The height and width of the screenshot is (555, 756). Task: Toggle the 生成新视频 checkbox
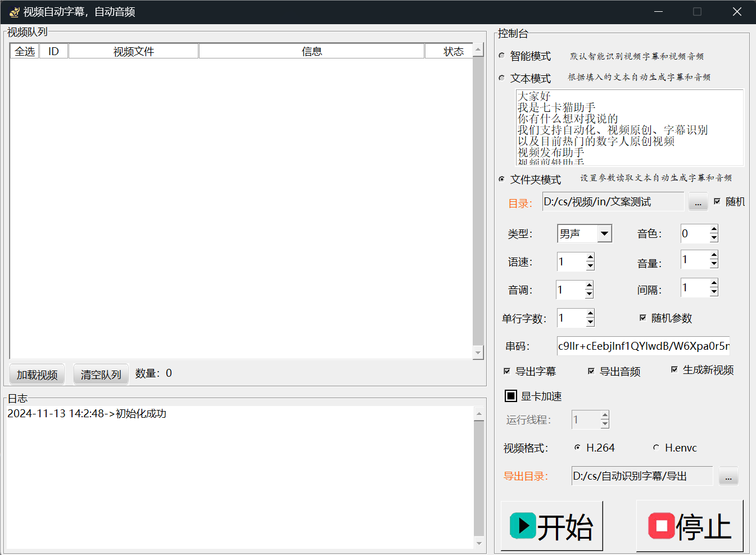(674, 369)
